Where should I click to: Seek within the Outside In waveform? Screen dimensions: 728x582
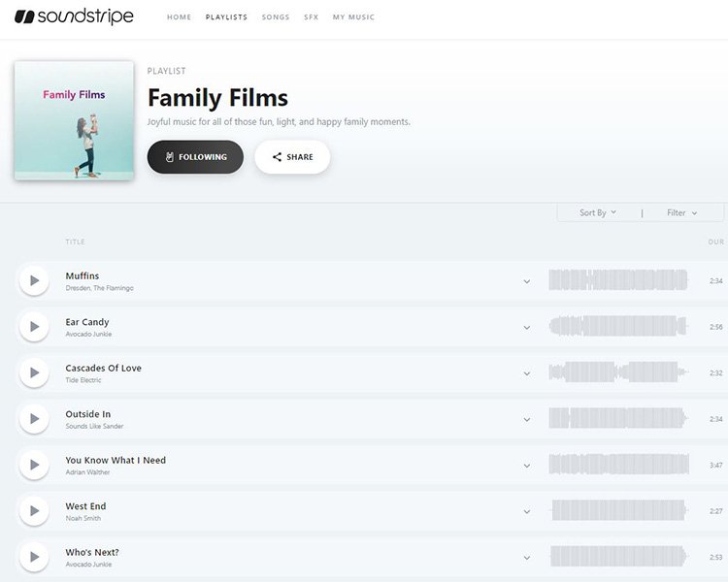[618, 418]
